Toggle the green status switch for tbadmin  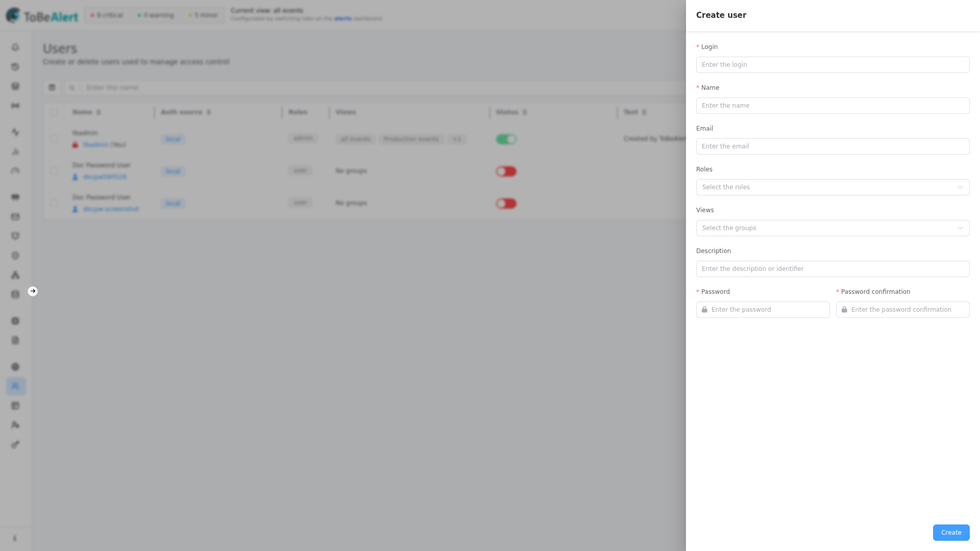[506, 139]
